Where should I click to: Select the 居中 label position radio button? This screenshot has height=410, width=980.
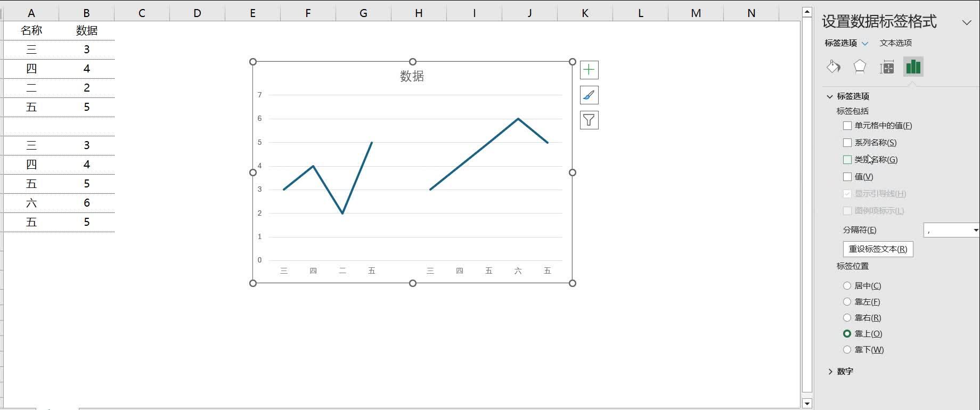(847, 286)
